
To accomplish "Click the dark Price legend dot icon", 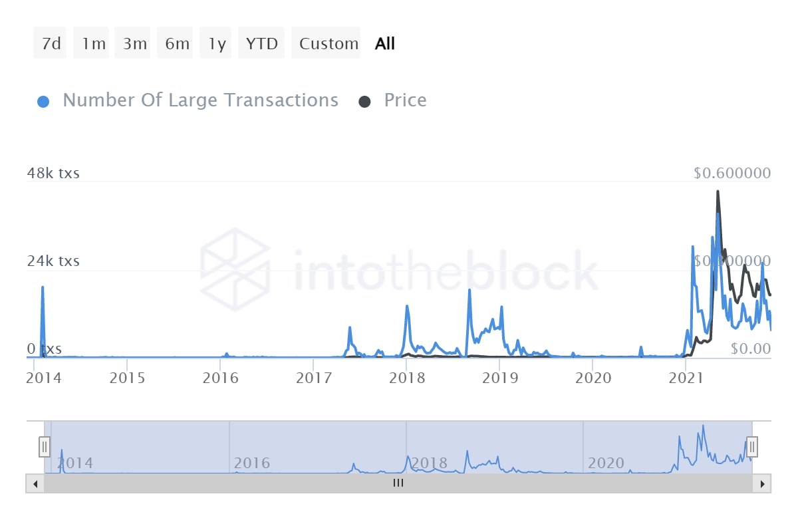I will coord(364,100).
